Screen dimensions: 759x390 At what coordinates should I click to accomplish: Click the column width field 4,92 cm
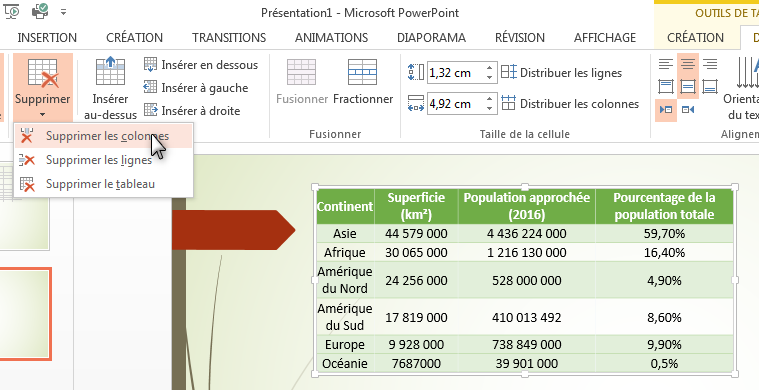coord(455,104)
